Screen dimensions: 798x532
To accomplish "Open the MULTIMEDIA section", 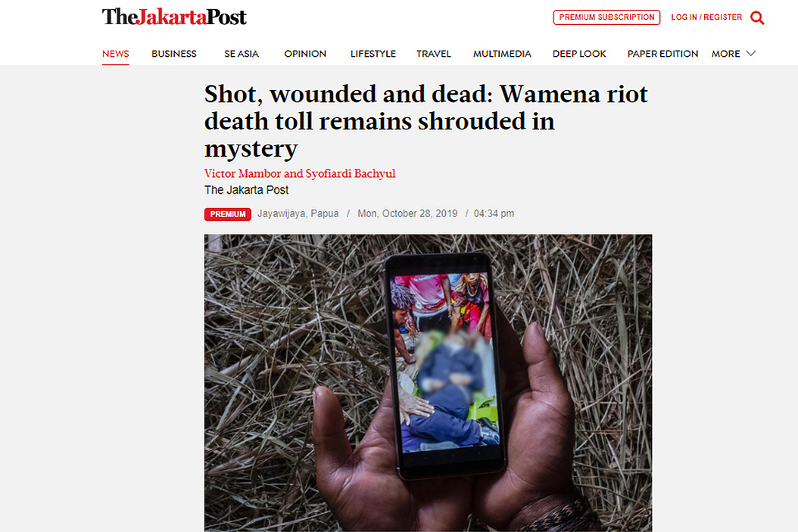I will pos(502,54).
